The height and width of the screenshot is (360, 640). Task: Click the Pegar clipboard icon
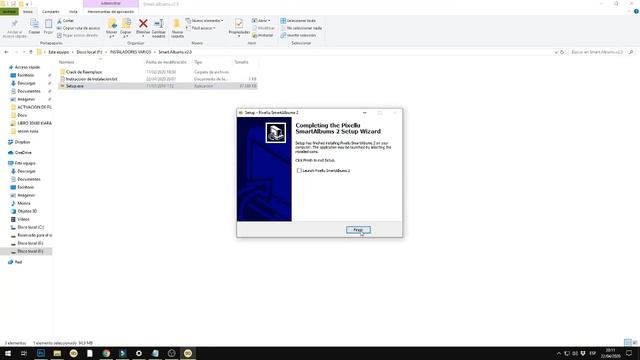48,27
